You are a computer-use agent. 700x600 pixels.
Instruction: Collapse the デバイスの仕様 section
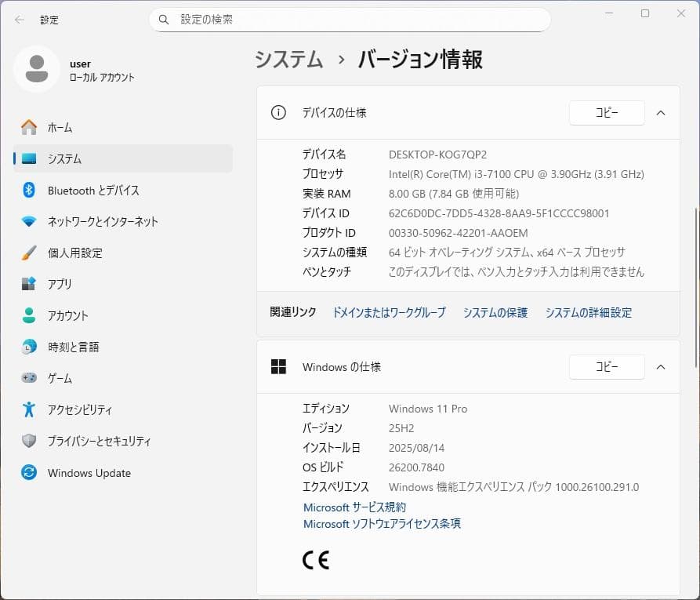[x=660, y=112]
